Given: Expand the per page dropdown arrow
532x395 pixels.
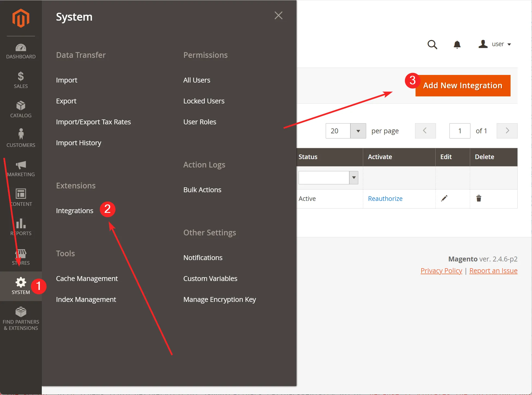Looking at the screenshot, I should (x=358, y=131).
